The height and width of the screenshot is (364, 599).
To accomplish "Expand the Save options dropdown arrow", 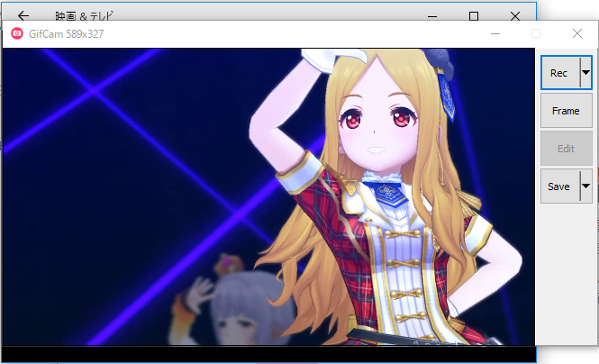I will click(586, 187).
